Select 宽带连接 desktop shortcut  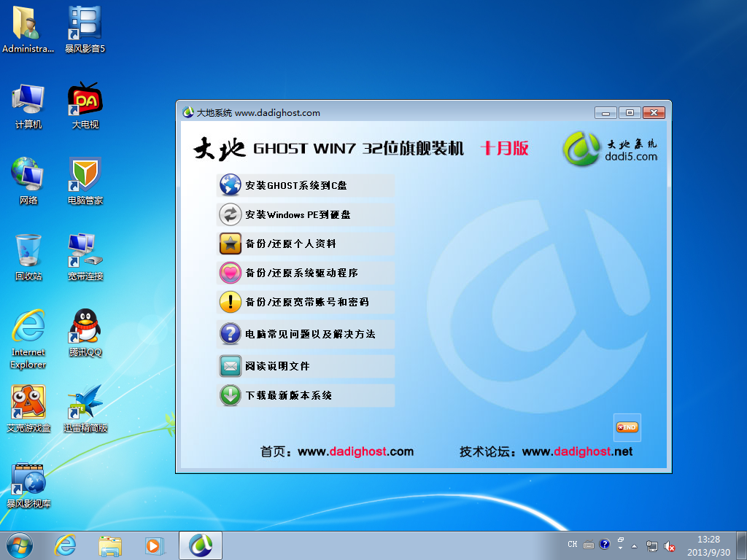[x=85, y=257]
